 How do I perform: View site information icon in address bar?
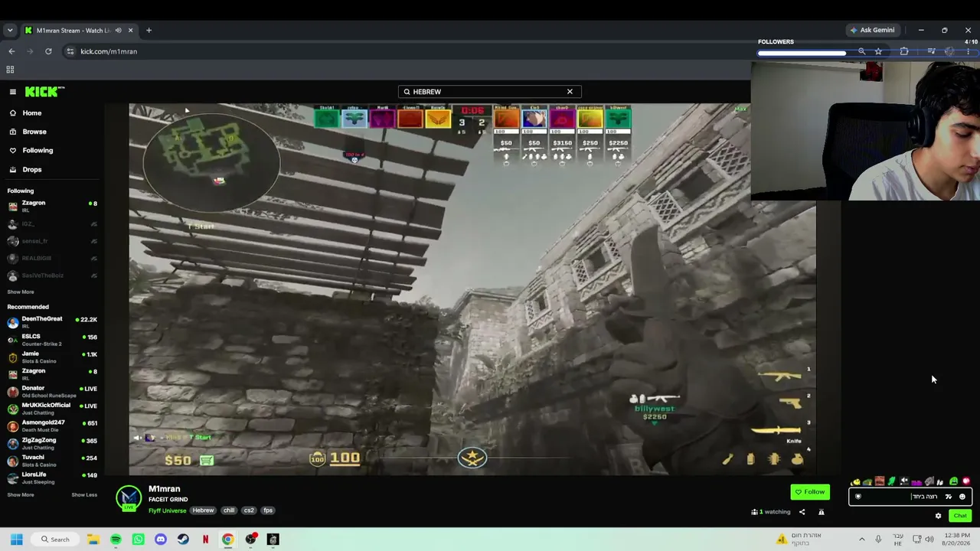pos(70,51)
